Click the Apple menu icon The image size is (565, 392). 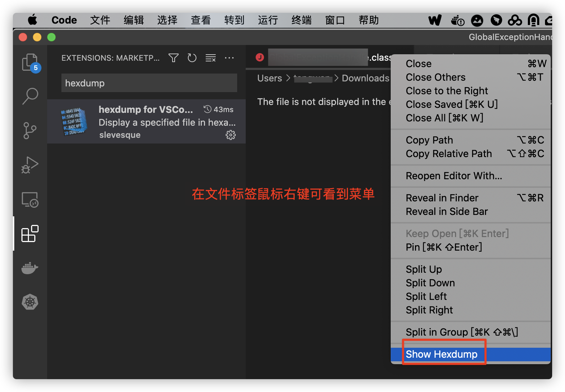point(32,20)
